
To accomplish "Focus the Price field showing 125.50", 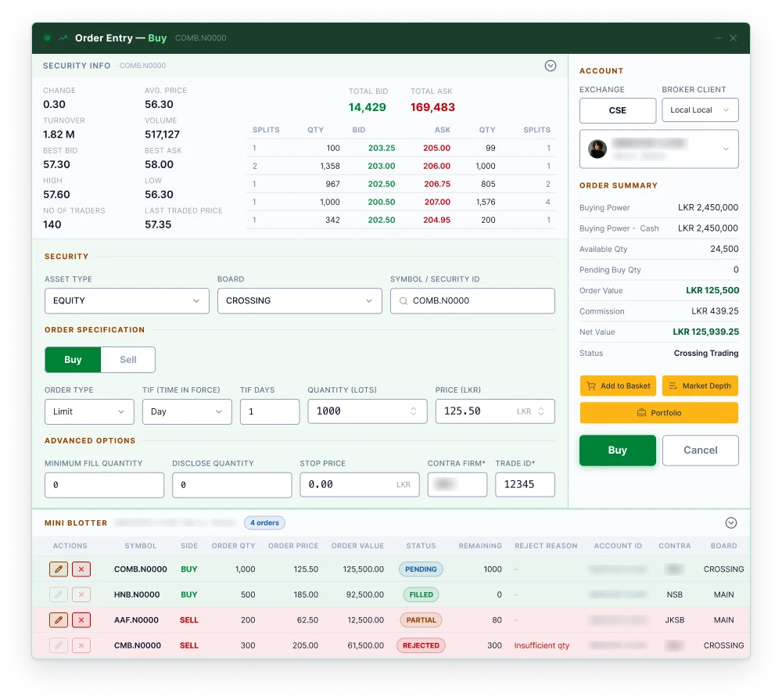I will click(x=495, y=411).
